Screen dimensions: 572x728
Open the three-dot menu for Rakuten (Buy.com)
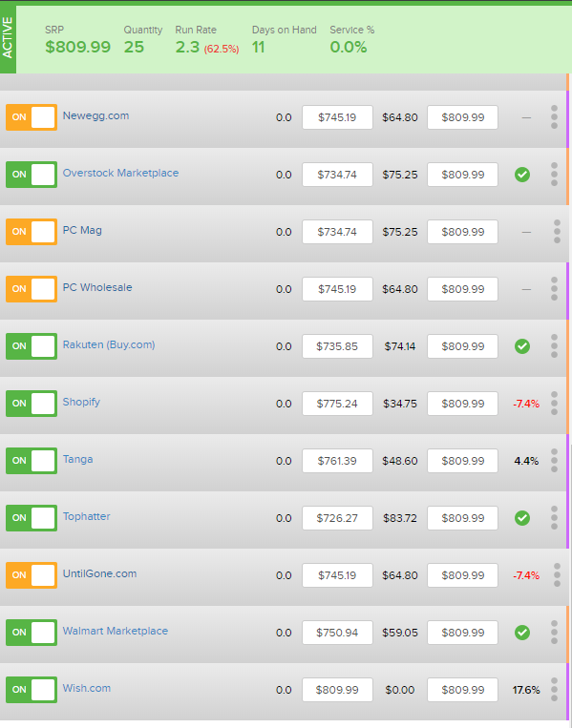[x=554, y=346]
